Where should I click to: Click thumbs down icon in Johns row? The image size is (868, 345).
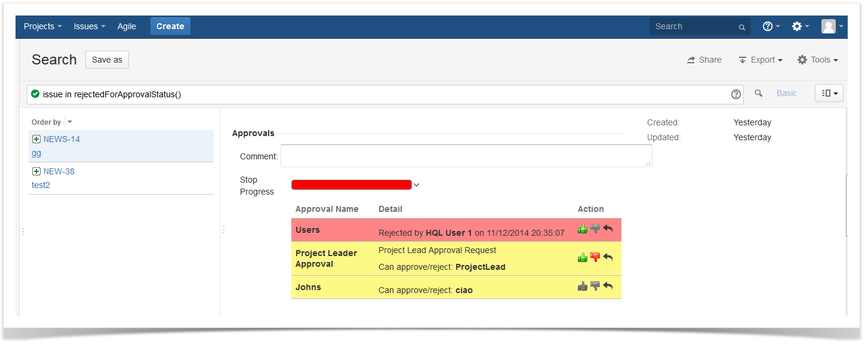coord(595,286)
